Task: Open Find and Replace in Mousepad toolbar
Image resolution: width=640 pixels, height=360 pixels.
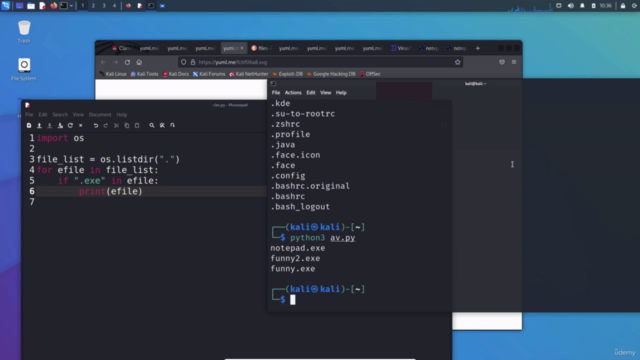Action: [x=162, y=125]
